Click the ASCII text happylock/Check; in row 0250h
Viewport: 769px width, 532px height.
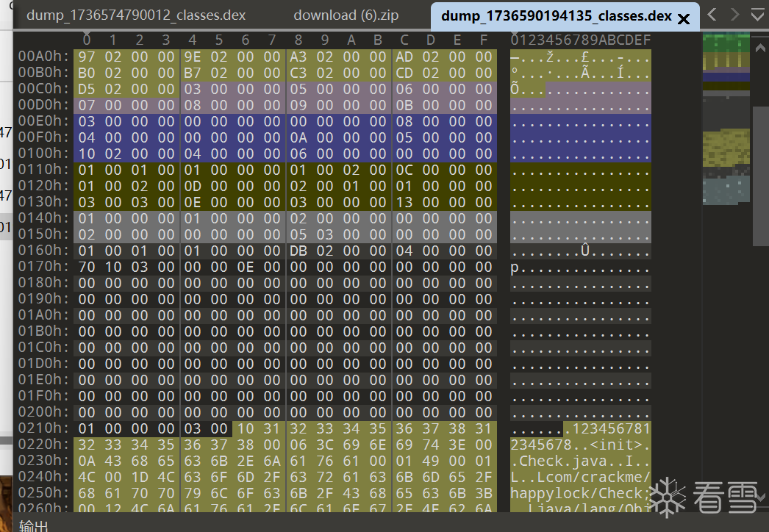tap(581, 494)
